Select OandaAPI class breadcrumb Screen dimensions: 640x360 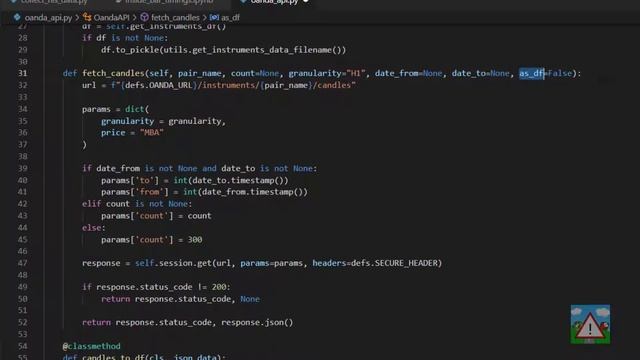tap(111, 18)
